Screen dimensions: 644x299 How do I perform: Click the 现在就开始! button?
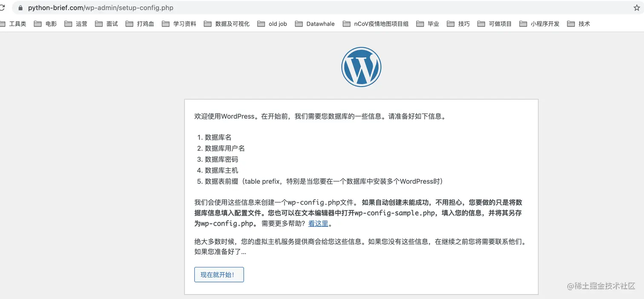219,275
